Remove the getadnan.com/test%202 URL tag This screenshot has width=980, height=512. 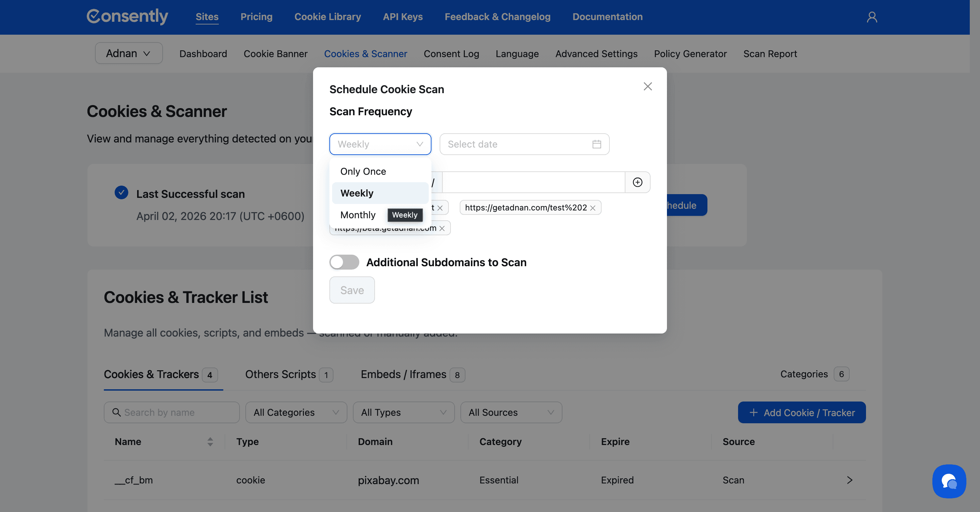tap(593, 208)
